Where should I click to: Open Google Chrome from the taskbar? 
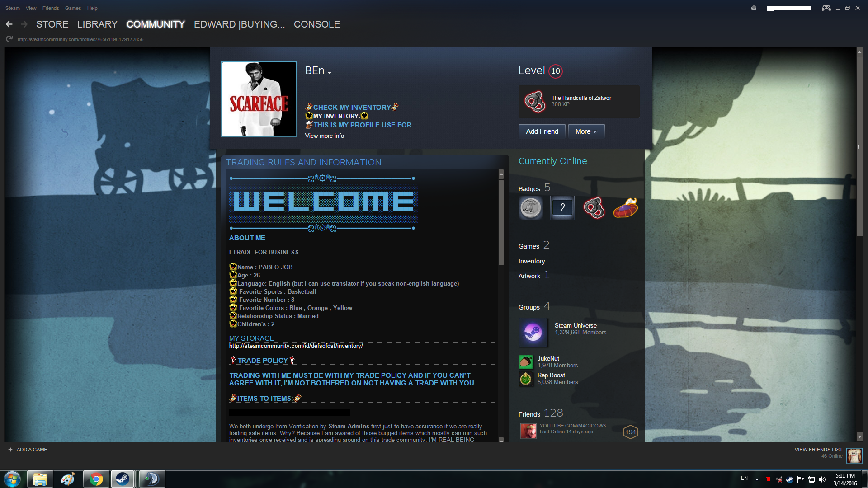[96, 479]
